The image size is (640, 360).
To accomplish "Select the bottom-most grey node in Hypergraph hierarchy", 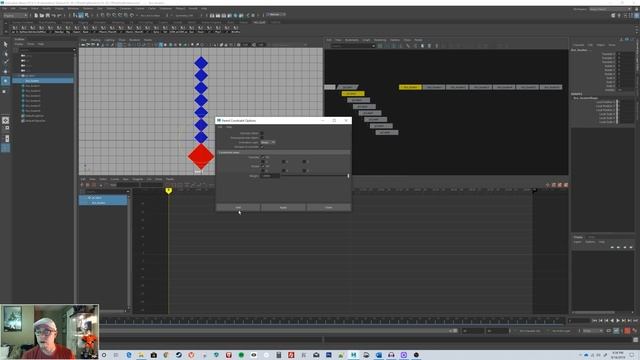I will [x=387, y=132].
